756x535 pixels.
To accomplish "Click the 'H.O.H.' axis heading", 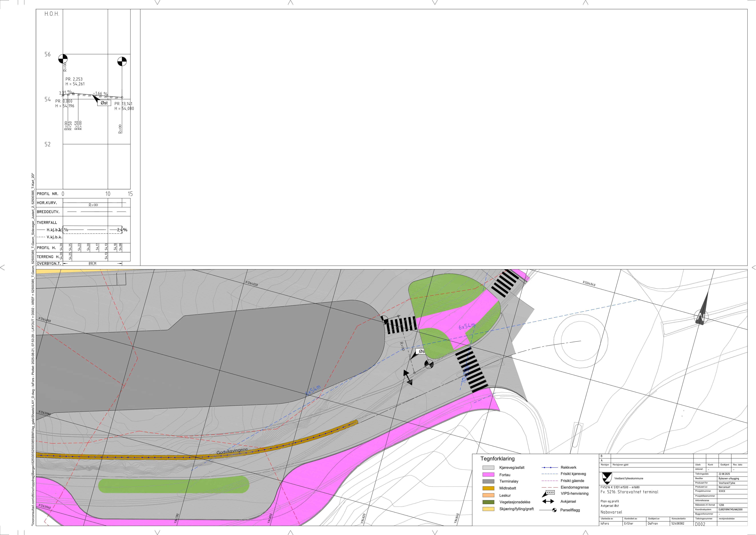I will tap(52, 14).
